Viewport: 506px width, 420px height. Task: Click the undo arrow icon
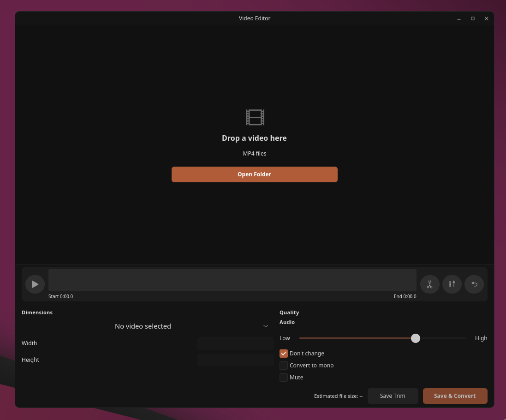pyautogui.click(x=474, y=284)
